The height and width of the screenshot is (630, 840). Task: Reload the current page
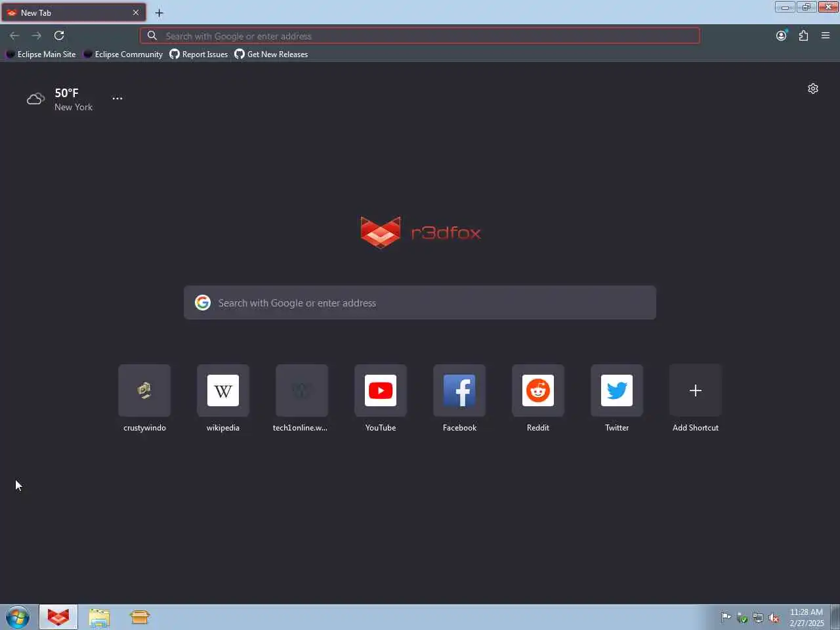[59, 35]
